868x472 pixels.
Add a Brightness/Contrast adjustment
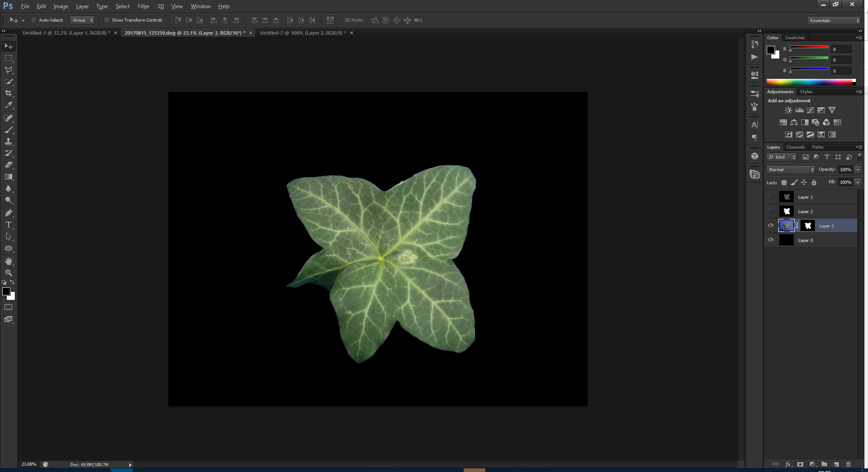coord(788,110)
